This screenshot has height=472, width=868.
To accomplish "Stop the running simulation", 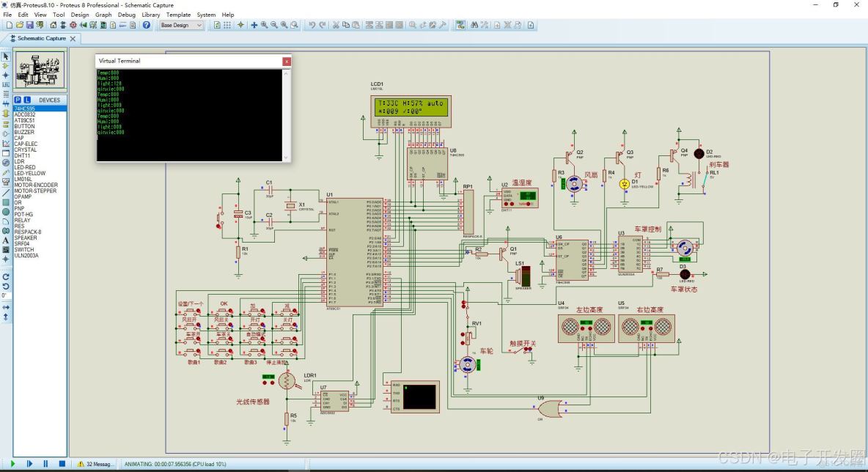I will coord(62,463).
